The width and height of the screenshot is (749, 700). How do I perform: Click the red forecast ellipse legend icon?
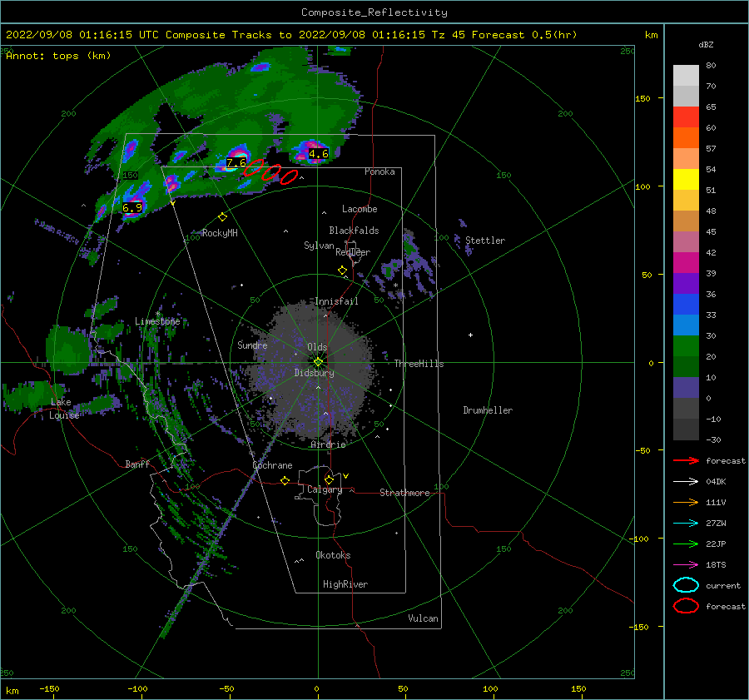pos(686,606)
